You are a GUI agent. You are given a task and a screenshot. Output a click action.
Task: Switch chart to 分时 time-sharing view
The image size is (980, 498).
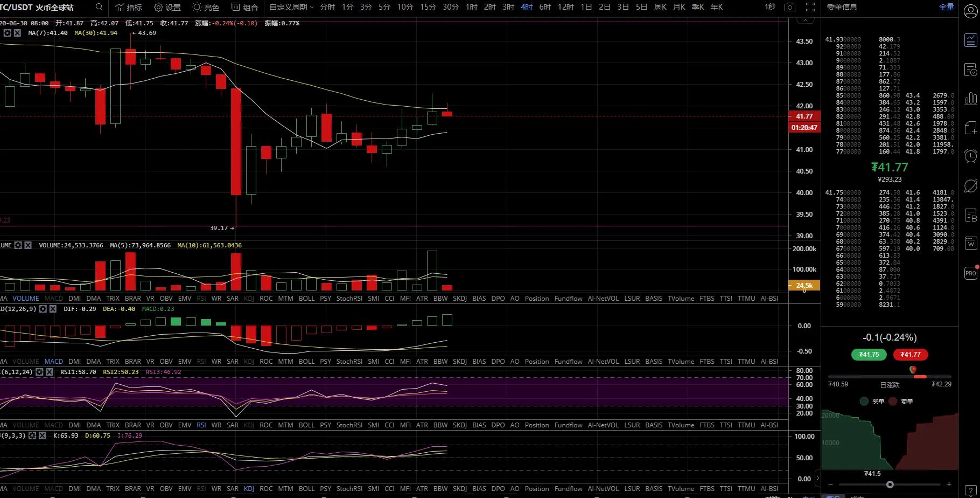click(x=327, y=7)
